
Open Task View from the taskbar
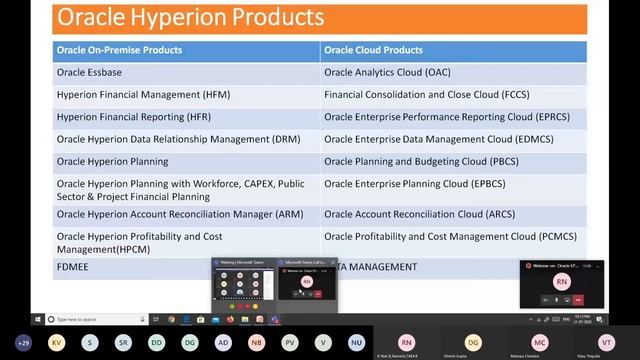pos(156,320)
